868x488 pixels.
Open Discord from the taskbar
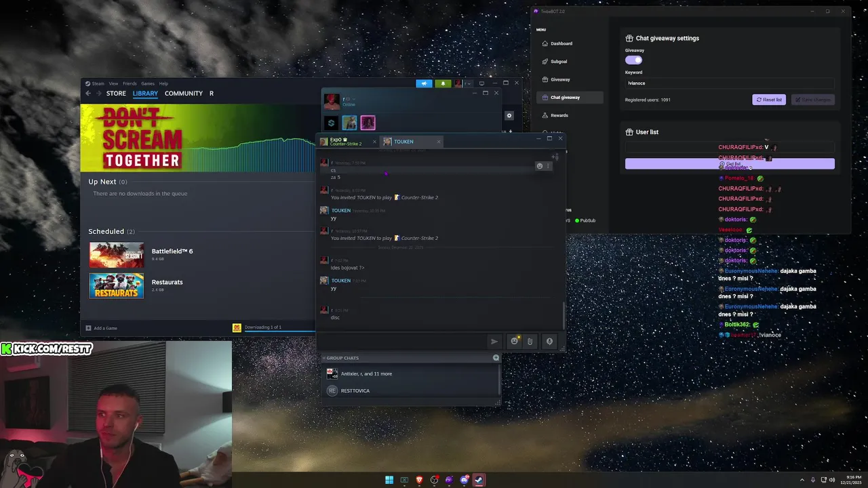(x=465, y=480)
